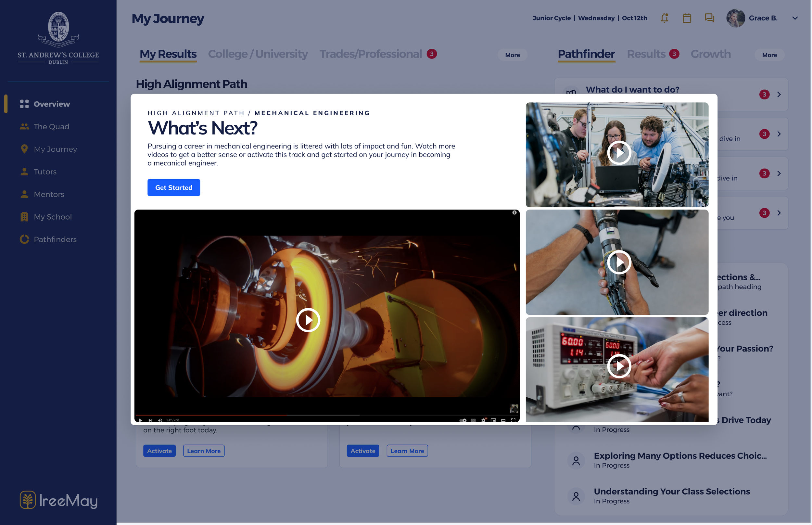Open video settings gear icon
This screenshot has width=812, height=525.
click(483, 420)
